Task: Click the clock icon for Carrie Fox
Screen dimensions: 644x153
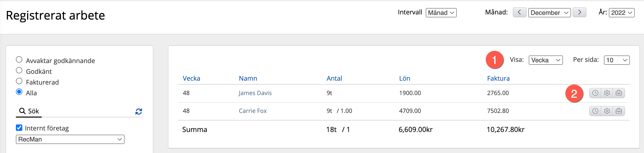Action: 595,111
